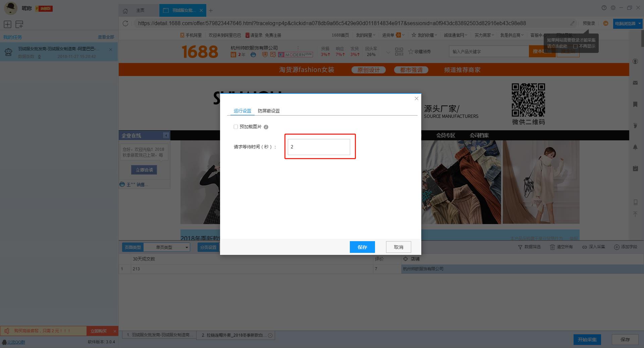Click the blue 保存 button in dialog
This screenshot has width=644, height=348.
(x=362, y=247)
